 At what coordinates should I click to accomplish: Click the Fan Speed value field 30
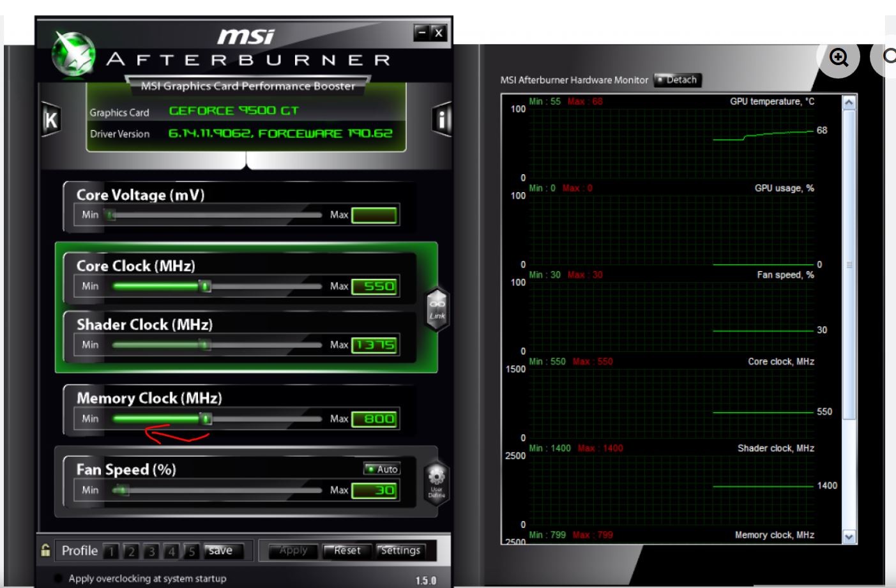pos(375,490)
